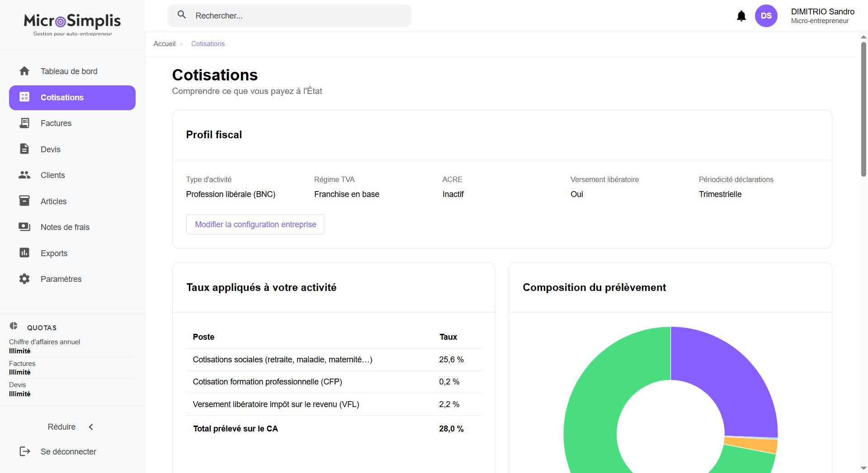Click Se déconnecter link
Viewport: 868px width, 473px height.
(68, 452)
